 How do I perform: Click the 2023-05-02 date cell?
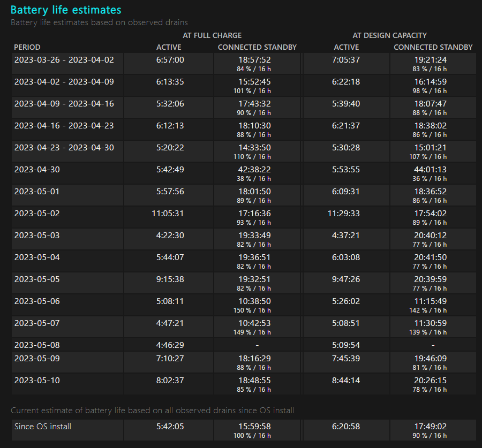click(x=37, y=214)
